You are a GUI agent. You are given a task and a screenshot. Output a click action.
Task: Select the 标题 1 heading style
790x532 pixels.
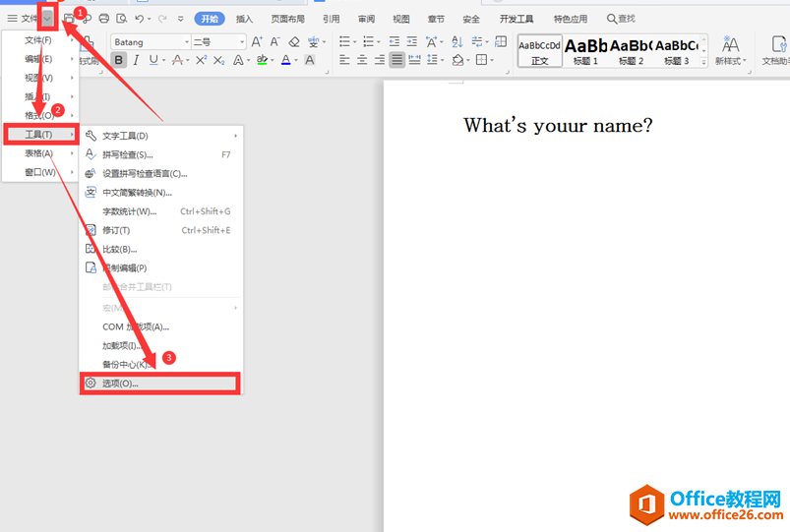[x=585, y=50]
